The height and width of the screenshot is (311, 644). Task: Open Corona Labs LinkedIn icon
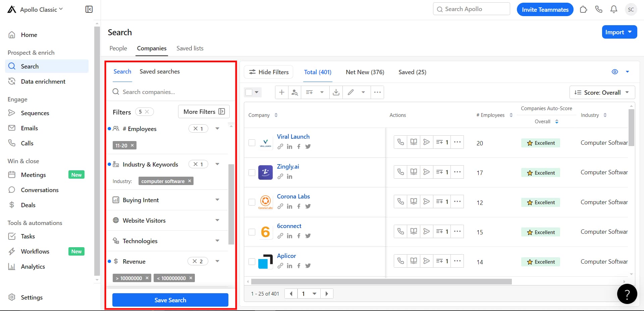pos(289,206)
